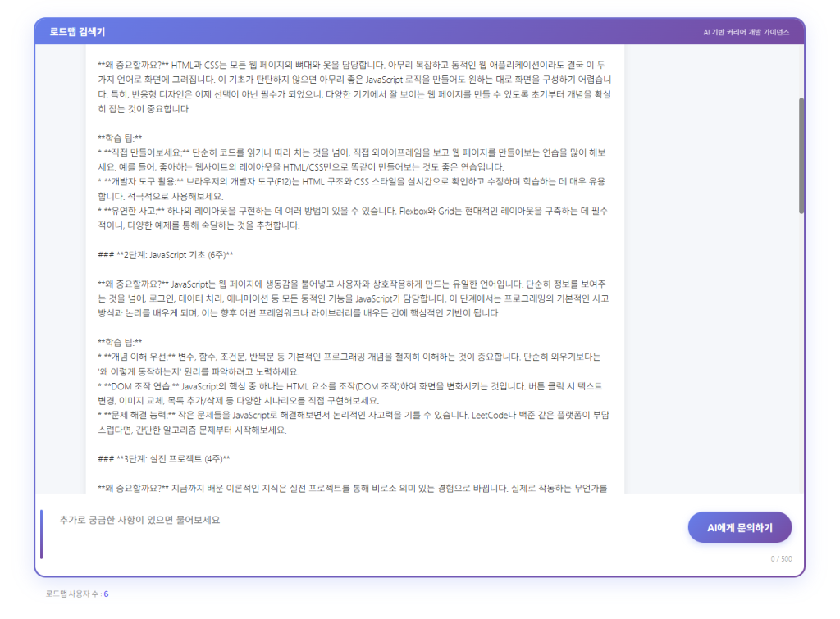Image resolution: width=840 pixels, height=619 pixels.
Task: Click the 학습 팁 label above 개념 이해 우선
Action: pos(120,342)
